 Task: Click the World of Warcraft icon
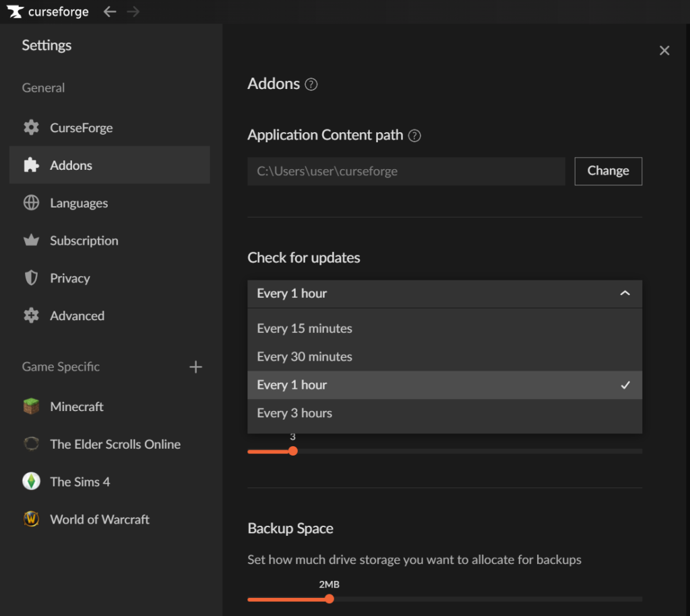tap(31, 519)
